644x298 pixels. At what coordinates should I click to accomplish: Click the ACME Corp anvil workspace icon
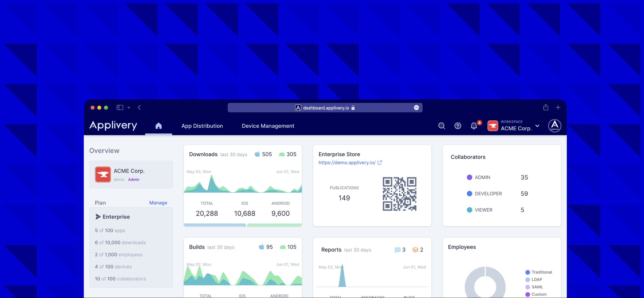click(x=492, y=126)
